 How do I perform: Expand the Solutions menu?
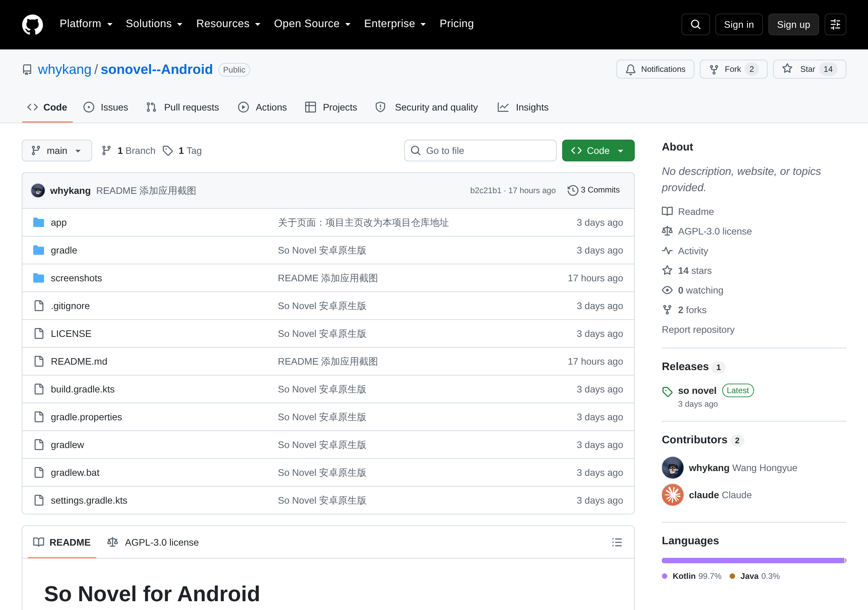pyautogui.click(x=154, y=24)
